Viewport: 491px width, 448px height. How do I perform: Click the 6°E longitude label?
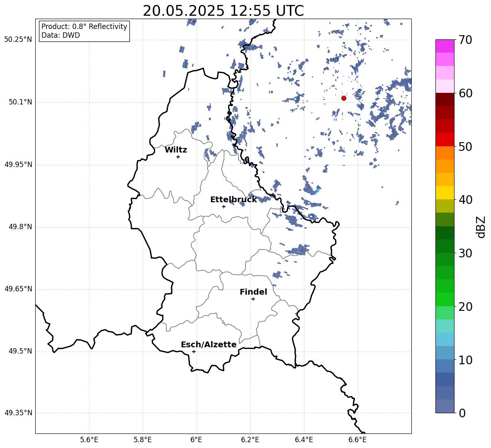point(196,440)
